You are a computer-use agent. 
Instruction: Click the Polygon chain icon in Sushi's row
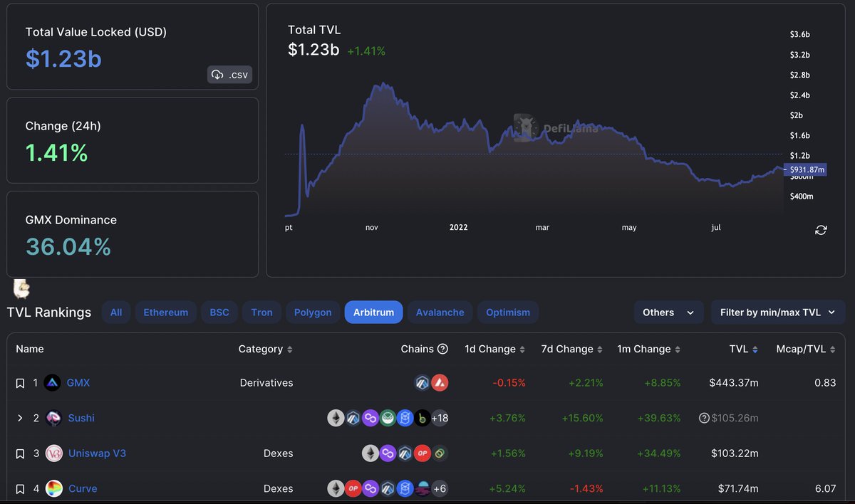(370, 418)
